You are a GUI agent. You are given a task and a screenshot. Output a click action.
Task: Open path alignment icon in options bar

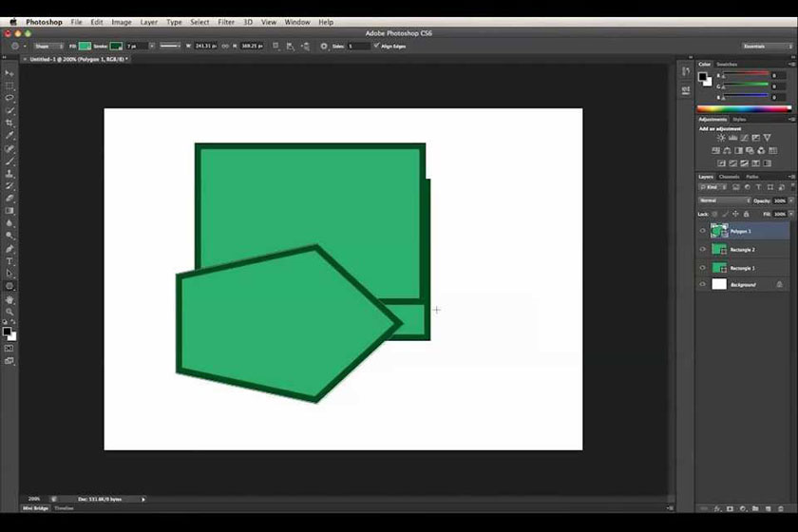(291, 47)
